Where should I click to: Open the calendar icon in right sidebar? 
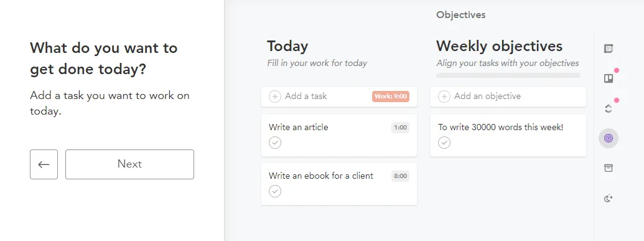(609, 49)
